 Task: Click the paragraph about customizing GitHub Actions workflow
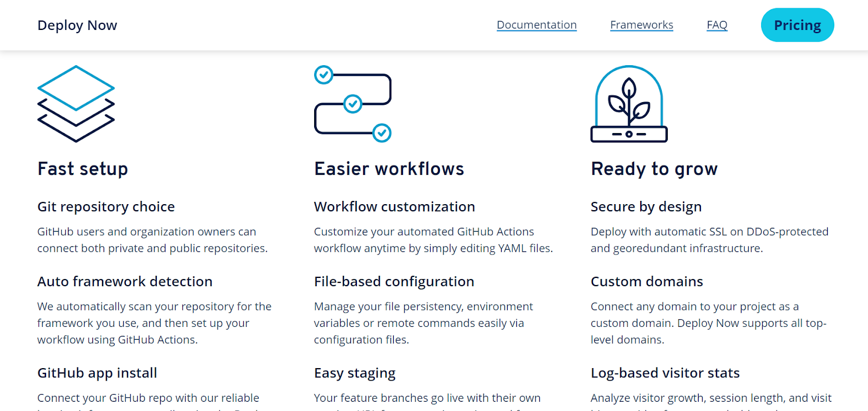(433, 240)
